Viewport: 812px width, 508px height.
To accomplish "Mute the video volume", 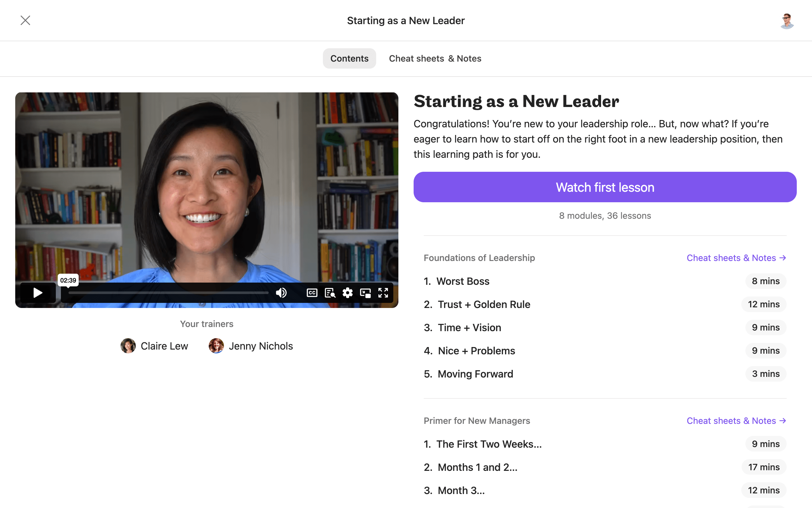I will [x=281, y=293].
